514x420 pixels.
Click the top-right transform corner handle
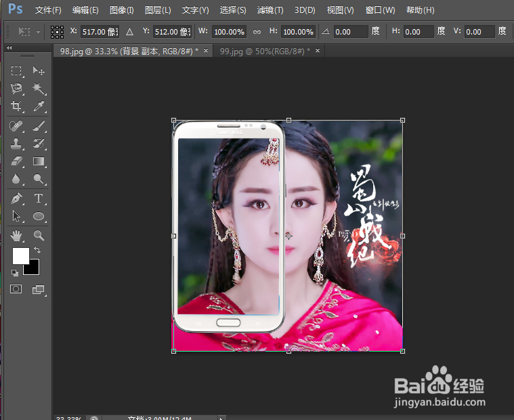402,121
